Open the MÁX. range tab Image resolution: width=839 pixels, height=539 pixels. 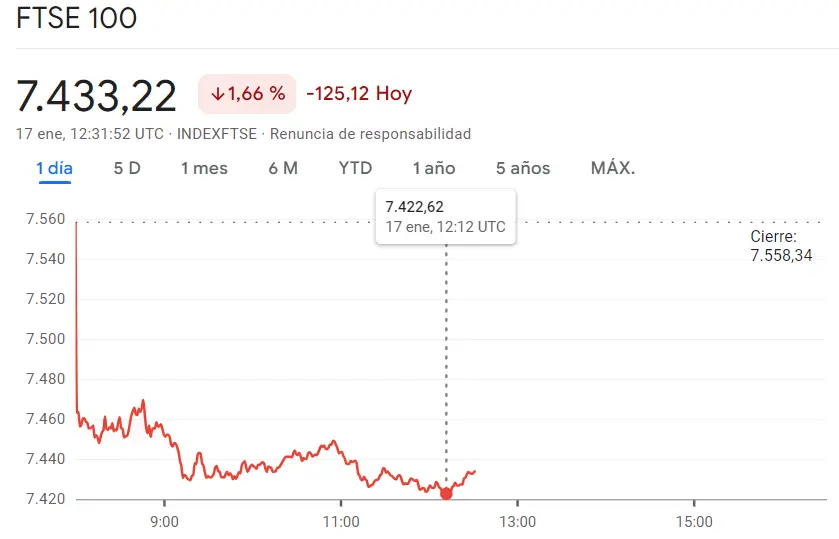pos(613,168)
